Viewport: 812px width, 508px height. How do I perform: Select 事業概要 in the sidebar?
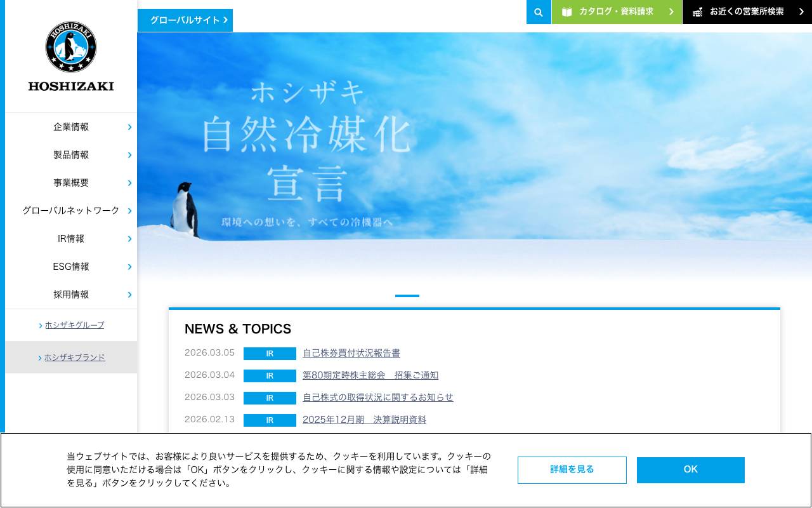[70, 183]
